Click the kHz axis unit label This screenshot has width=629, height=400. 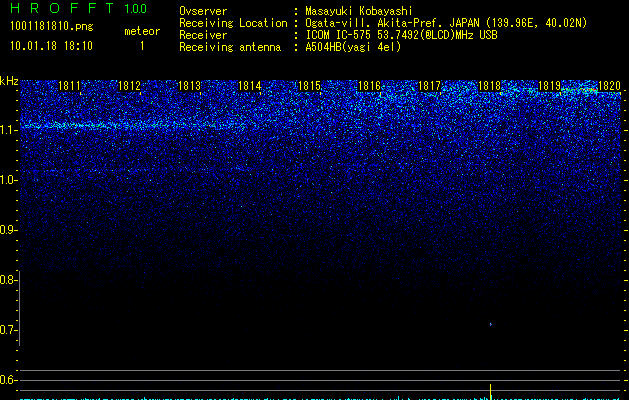coord(9,81)
